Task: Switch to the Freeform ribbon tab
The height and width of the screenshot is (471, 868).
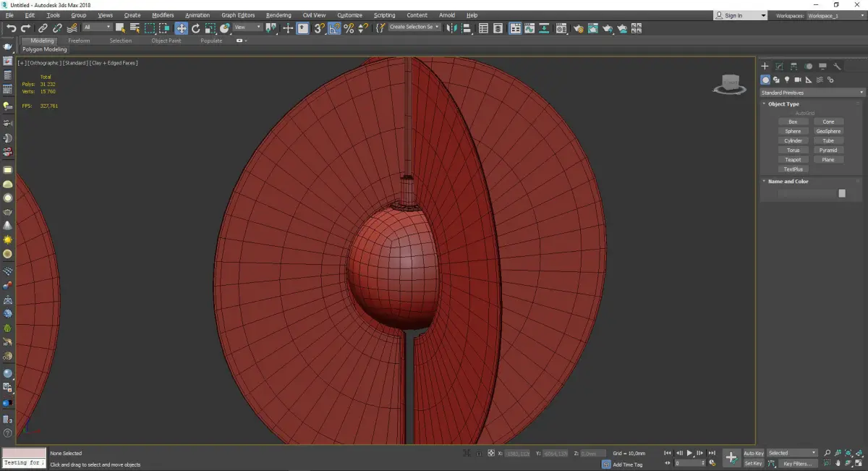Action: 79,41
